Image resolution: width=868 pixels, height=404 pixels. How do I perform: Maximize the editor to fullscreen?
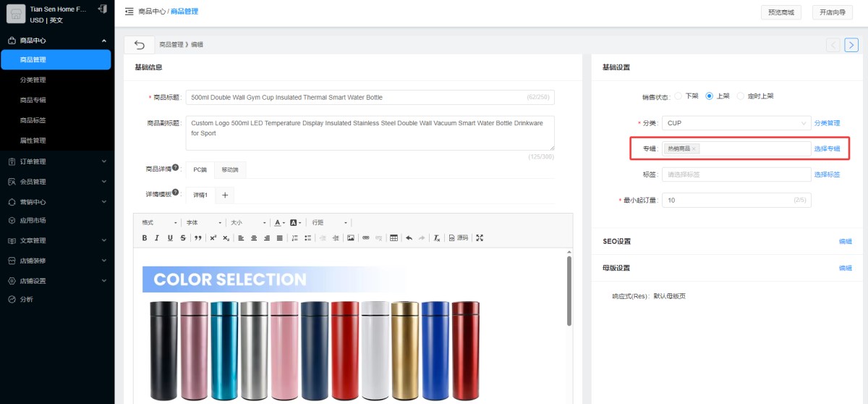[x=480, y=237]
